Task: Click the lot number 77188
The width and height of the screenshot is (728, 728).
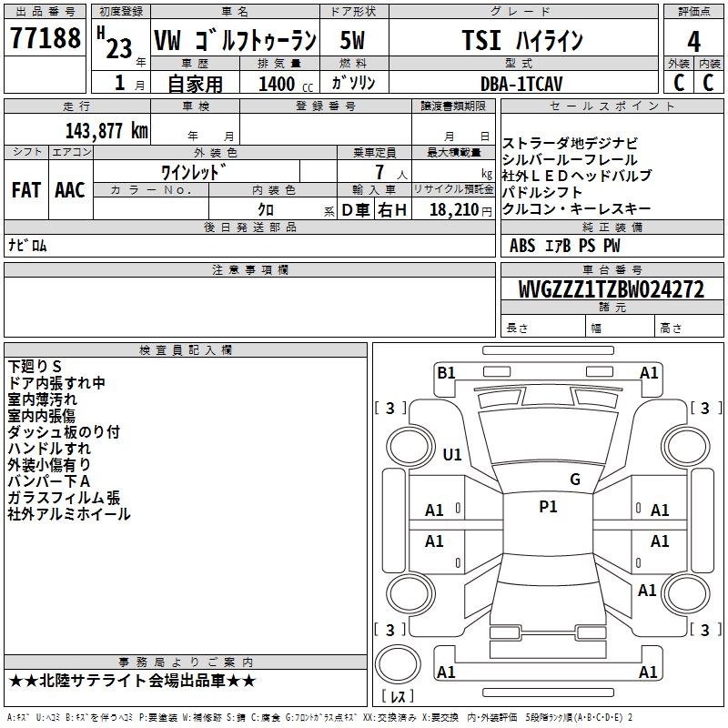Action: (45, 40)
